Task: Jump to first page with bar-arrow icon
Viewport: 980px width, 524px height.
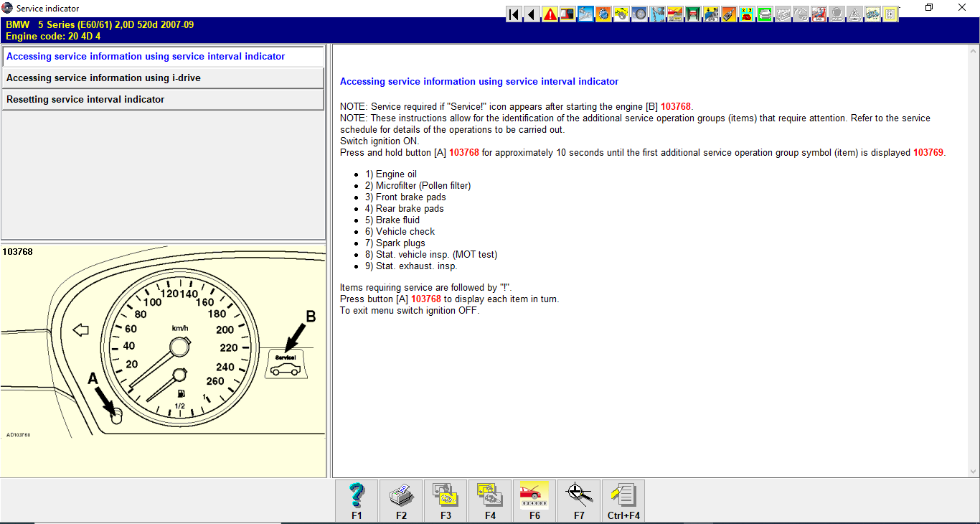Action: pyautogui.click(x=514, y=14)
